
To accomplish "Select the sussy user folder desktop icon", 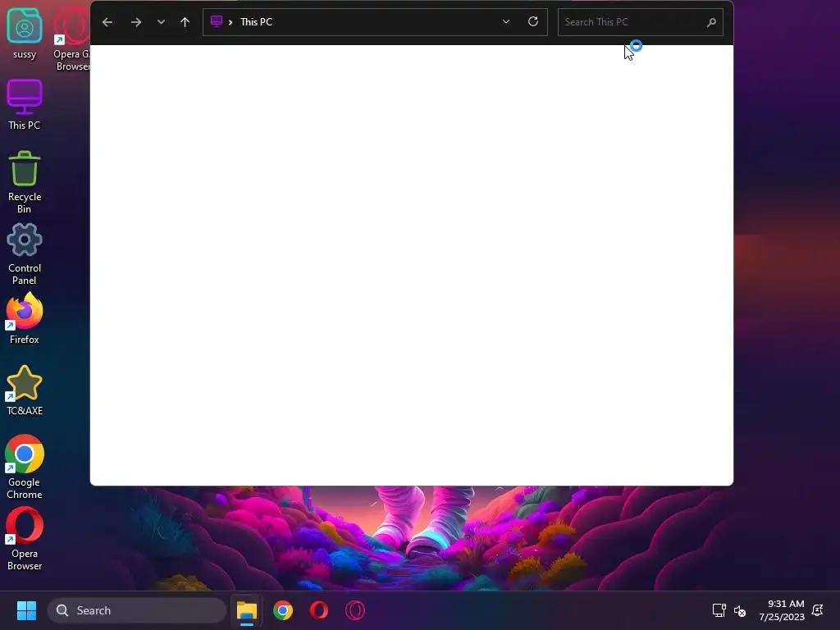I will (x=24, y=34).
